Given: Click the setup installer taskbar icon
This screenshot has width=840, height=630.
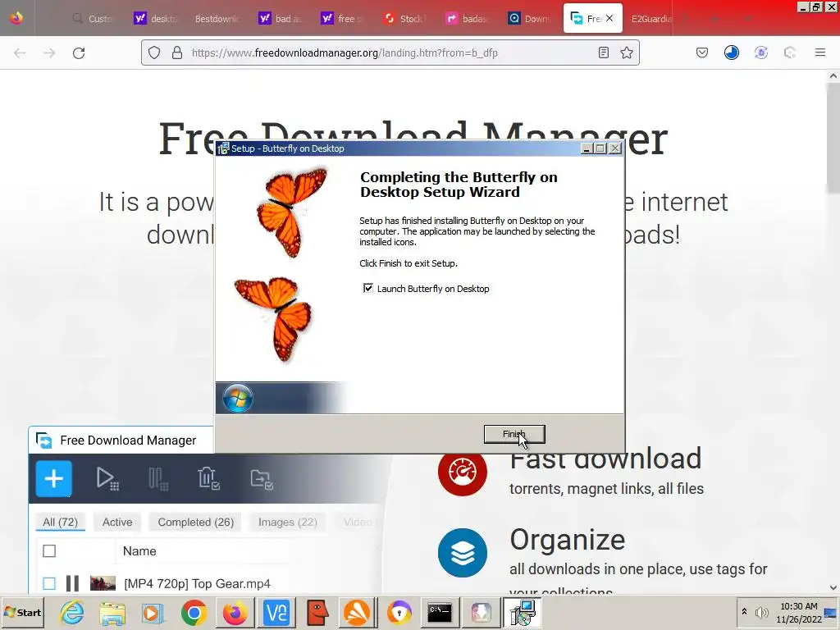Looking at the screenshot, I should pyautogui.click(x=522, y=613).
